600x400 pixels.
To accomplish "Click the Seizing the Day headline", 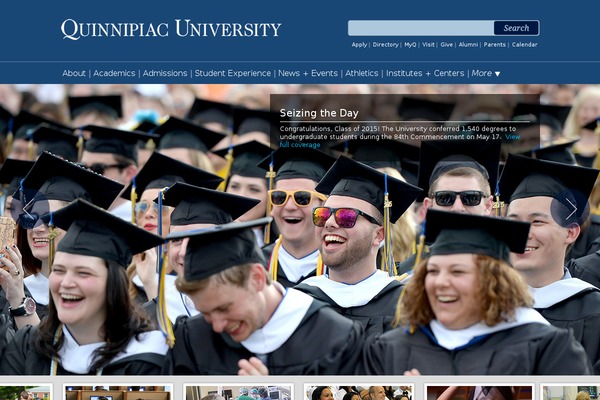I will (319, 113).
